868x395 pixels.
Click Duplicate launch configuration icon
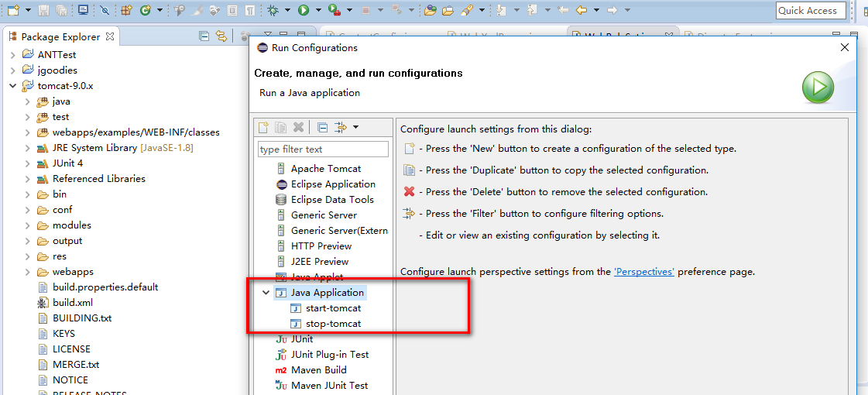(x=281, y=128)
